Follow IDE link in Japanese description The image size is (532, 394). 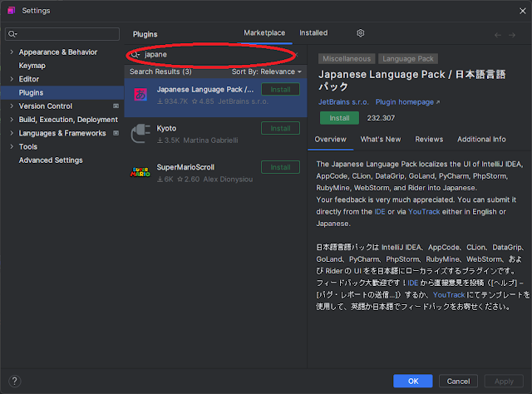point(412,283)
